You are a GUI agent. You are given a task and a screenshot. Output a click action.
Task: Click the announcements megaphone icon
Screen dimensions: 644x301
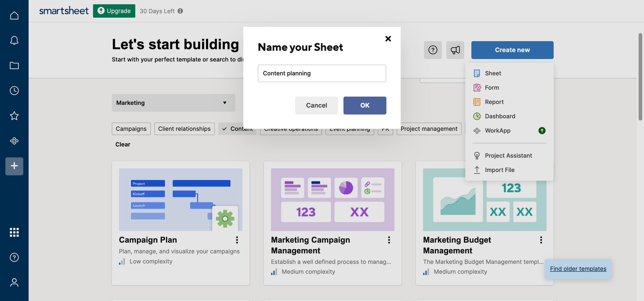[x=455, y=50]
